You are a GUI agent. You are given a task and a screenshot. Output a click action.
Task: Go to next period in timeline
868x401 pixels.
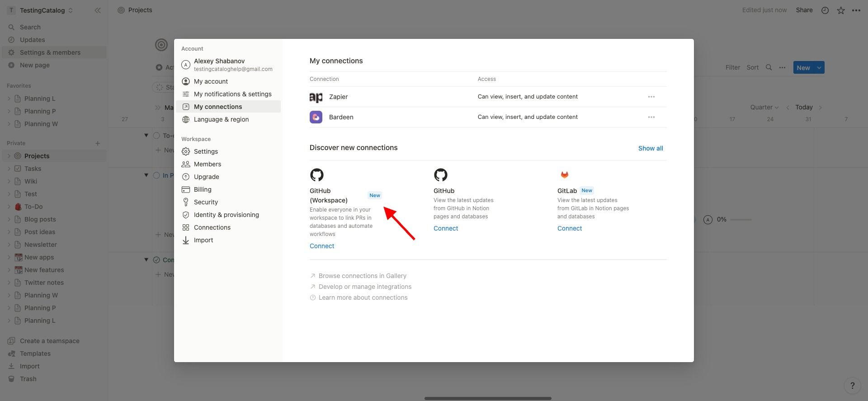point(821,107)
